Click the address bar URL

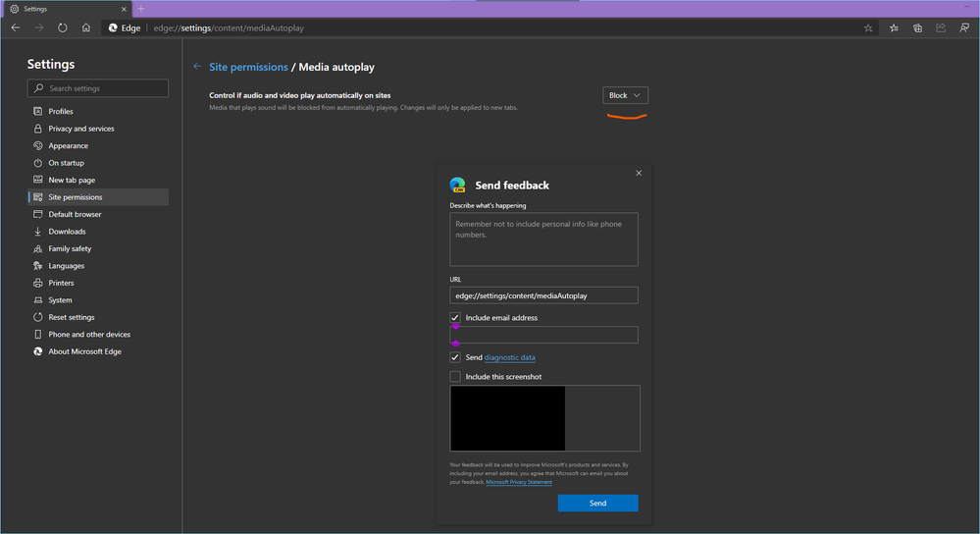tap(229, 28)
